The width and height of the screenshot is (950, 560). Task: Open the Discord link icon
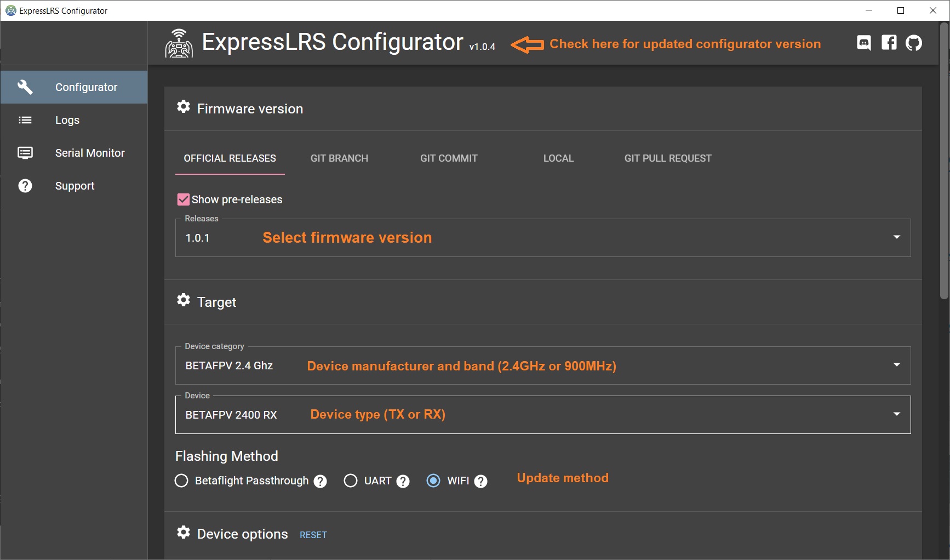[864, 43]
